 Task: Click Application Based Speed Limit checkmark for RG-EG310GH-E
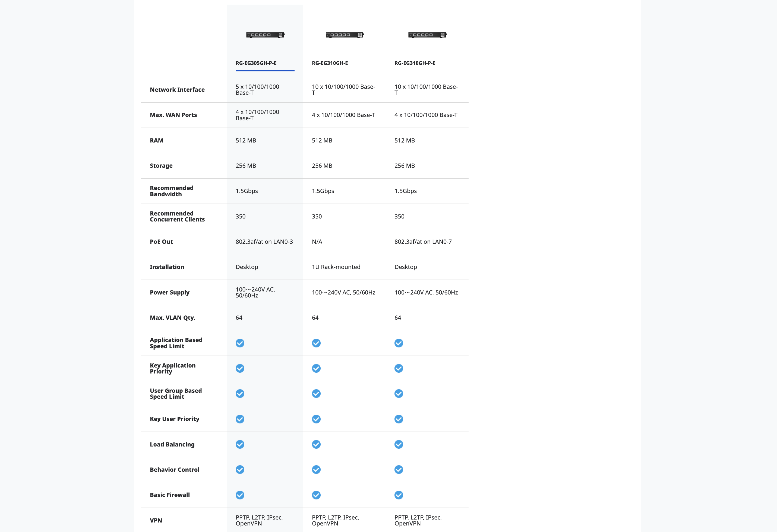pyautogui.click(x=316, y=343)
